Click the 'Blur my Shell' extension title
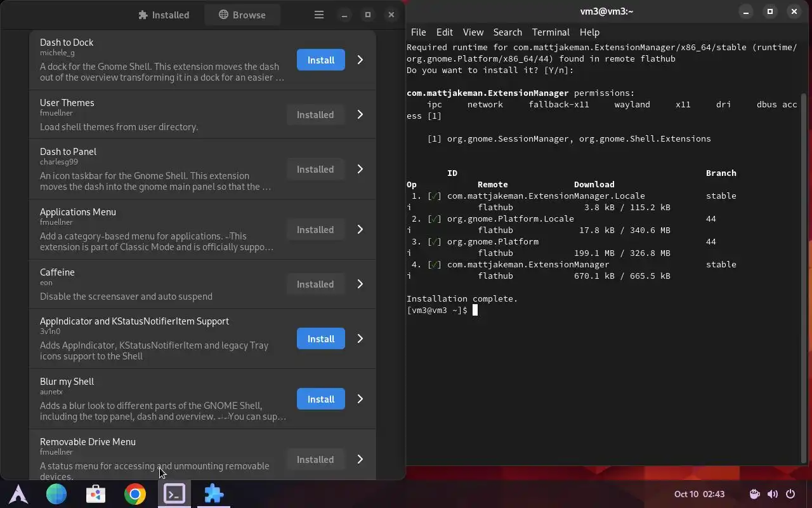Viewport: 812px width, 508px height. [x=67, y=382]
